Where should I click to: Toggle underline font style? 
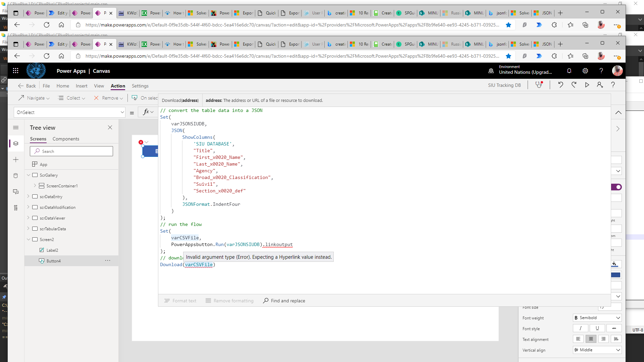[597, 328]
